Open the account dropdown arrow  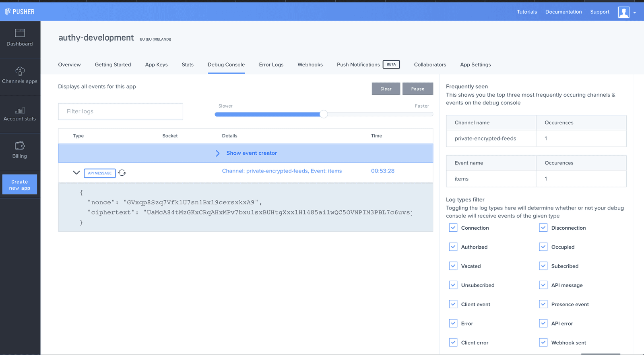pos(635,12)
